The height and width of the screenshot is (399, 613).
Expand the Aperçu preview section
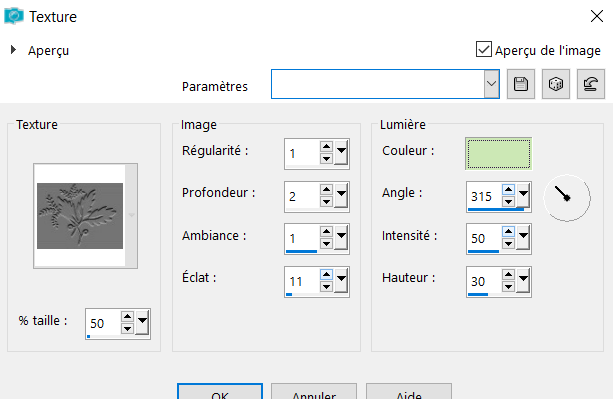coord(13,50)
